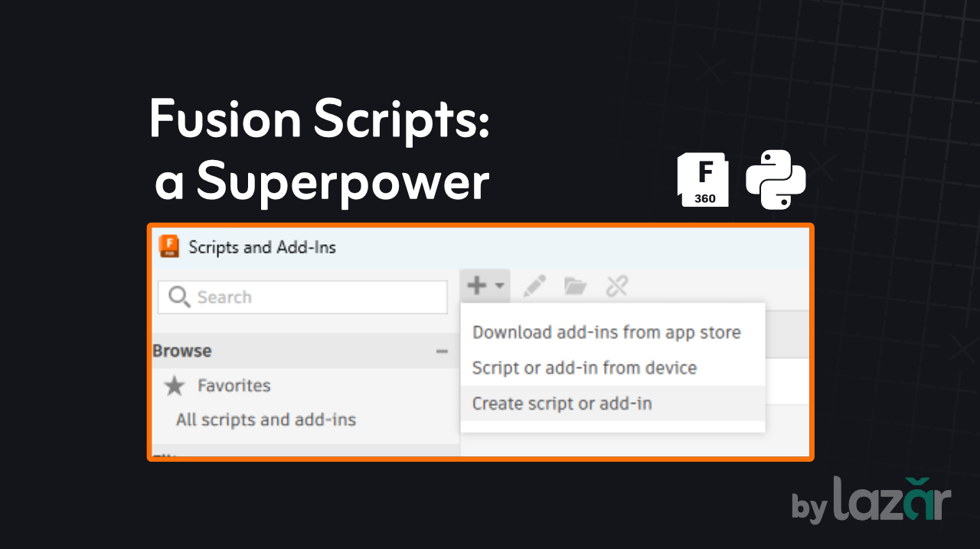Click the plus icon to add a script
The width and height of the screenshot is (980, 549).
tap(476, 286)
